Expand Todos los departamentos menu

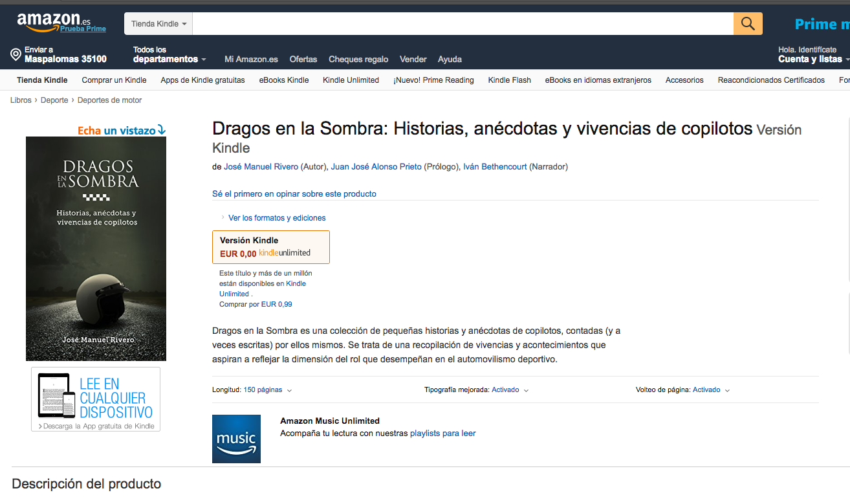point(169,55)
